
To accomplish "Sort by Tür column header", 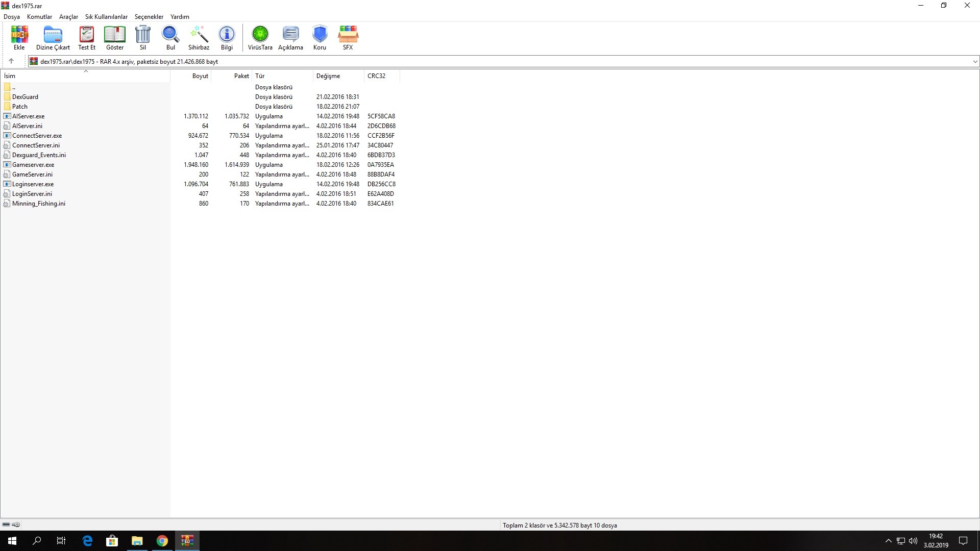I will [x=282, y=76].
